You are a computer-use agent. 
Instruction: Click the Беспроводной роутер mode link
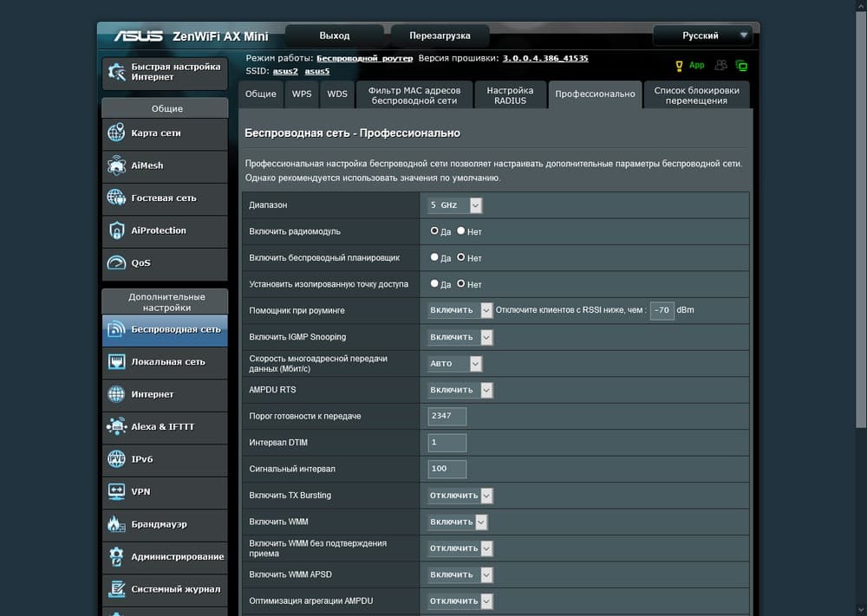(364, 59)
